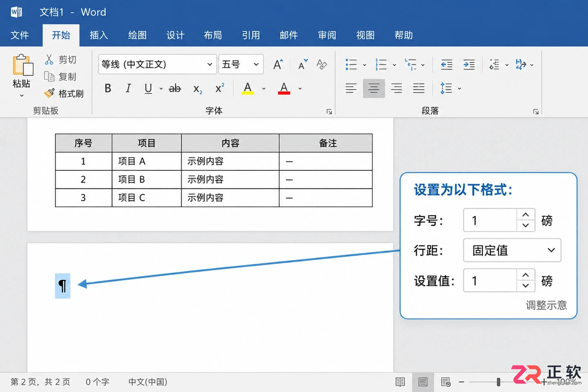This screenshot has height=392, width=588.
Task: Switch to the 插入 tab
Action: pos(99,35)
